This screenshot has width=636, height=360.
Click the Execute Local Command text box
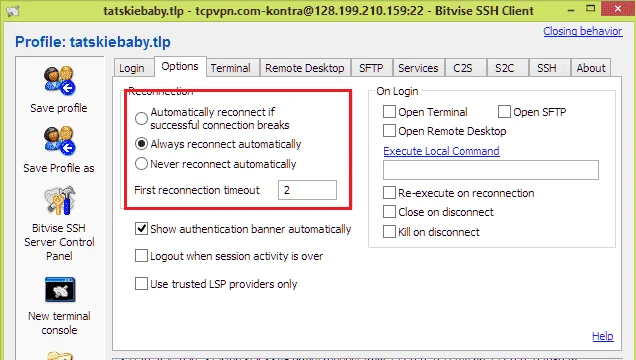coord(491,170)
